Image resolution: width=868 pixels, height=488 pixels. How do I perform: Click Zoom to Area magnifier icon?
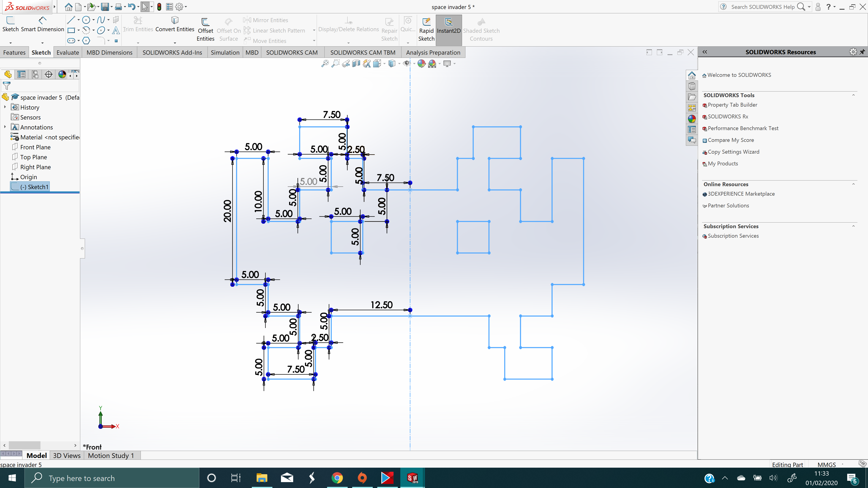(x=336, y=63)
